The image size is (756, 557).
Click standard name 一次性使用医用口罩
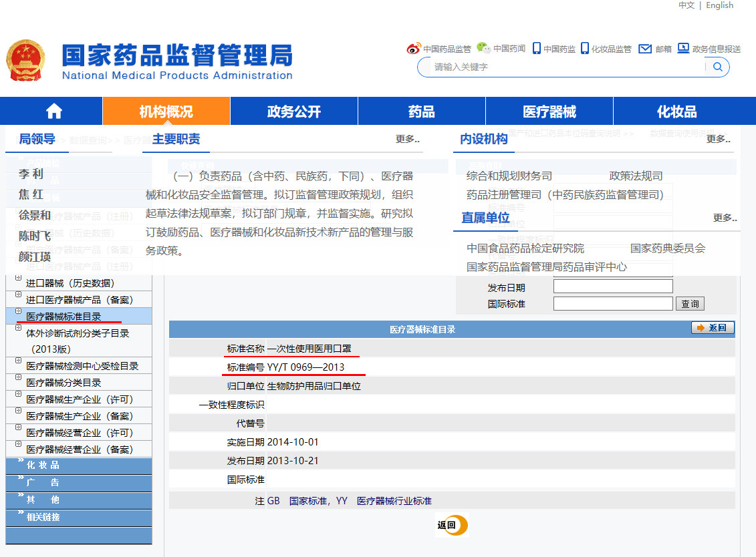(x=309, y=349)
